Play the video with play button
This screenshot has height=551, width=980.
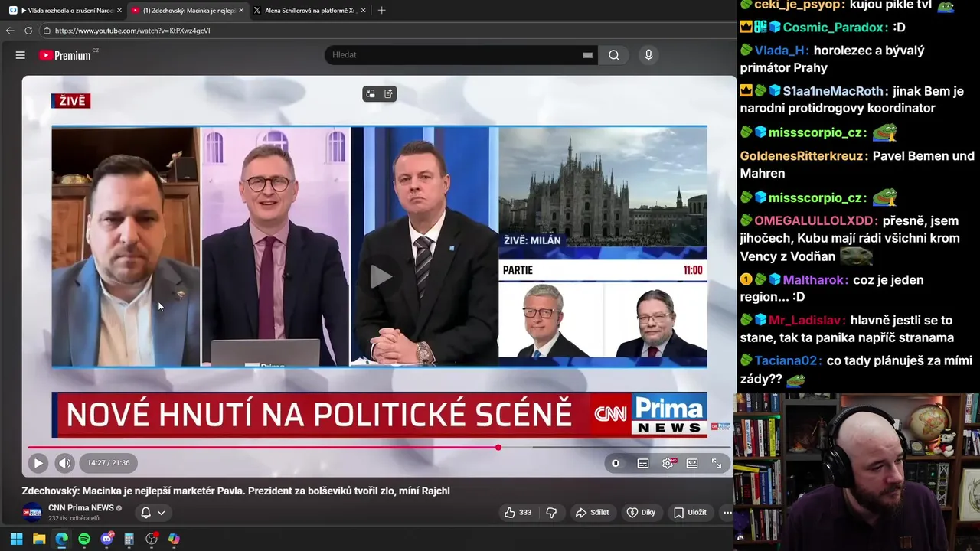point(38,463)
